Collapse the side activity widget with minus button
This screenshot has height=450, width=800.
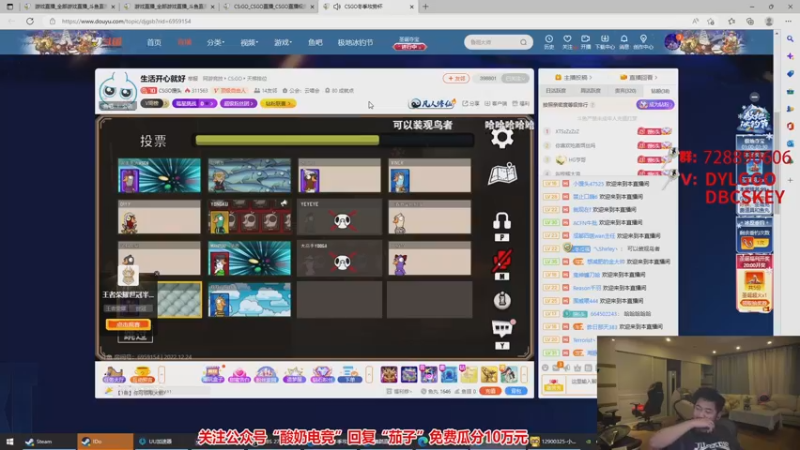(x=755, y=97)
